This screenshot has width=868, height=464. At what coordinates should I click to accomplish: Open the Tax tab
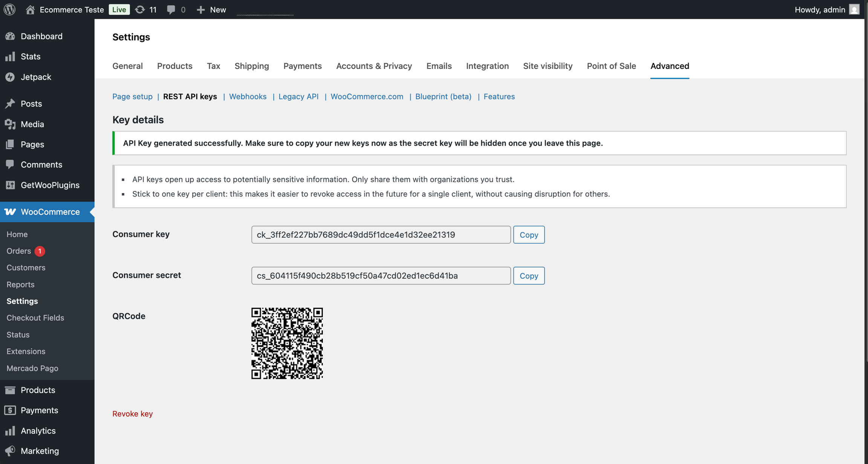coord(214,66)
